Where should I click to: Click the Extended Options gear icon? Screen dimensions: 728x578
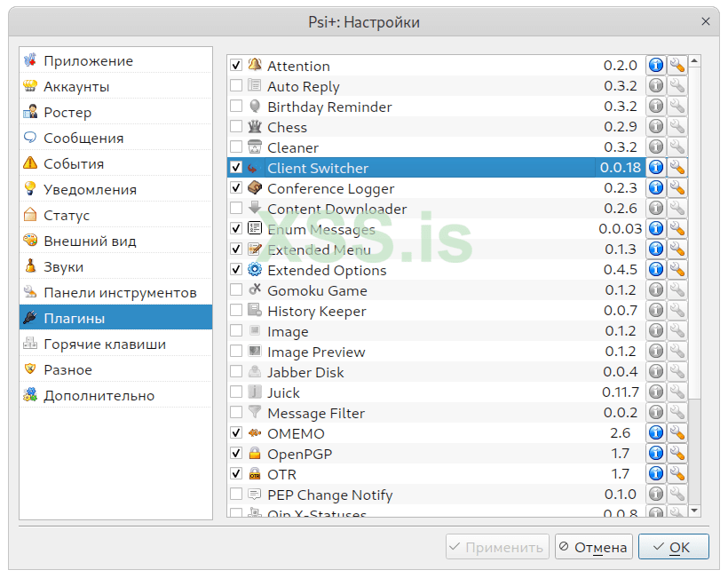[255, 269]
